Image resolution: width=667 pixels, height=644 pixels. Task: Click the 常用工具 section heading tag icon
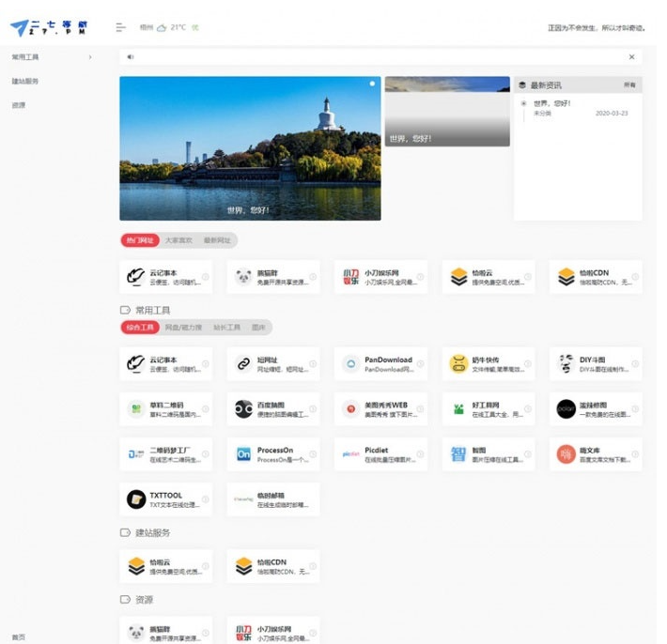coord(125,310)
